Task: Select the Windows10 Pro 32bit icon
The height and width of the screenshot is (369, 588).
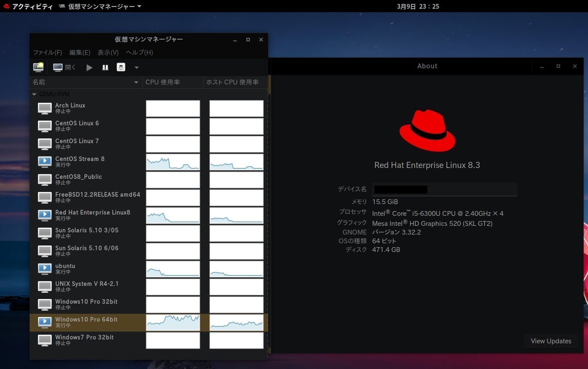Action: tap(45, 304)
